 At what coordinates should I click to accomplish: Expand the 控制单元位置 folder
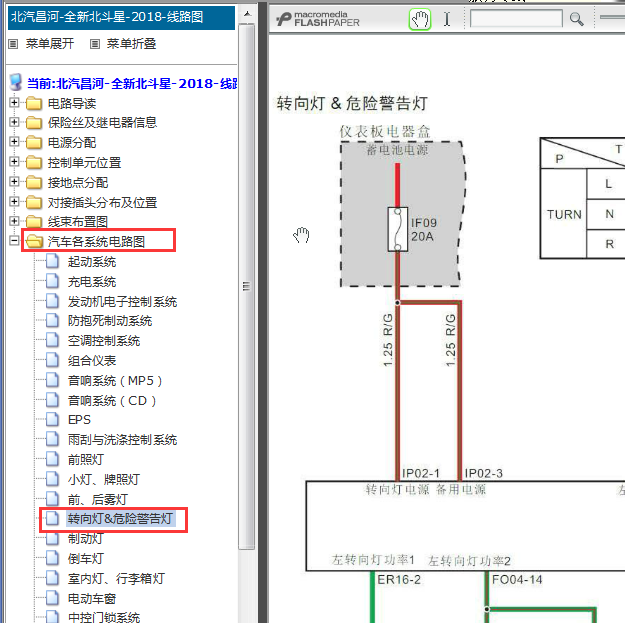(14, 161)
